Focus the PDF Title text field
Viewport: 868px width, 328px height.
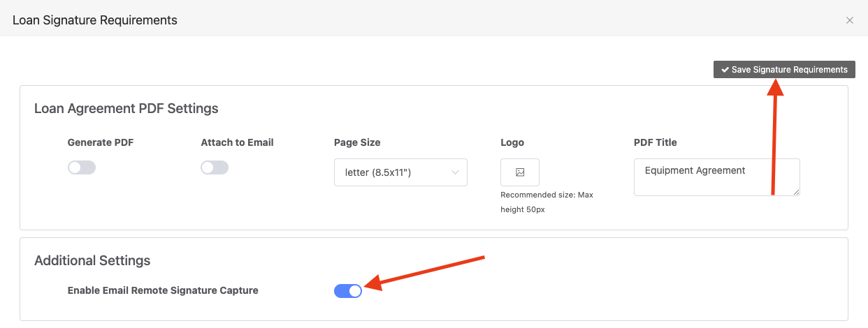click(x=717, y=177)
